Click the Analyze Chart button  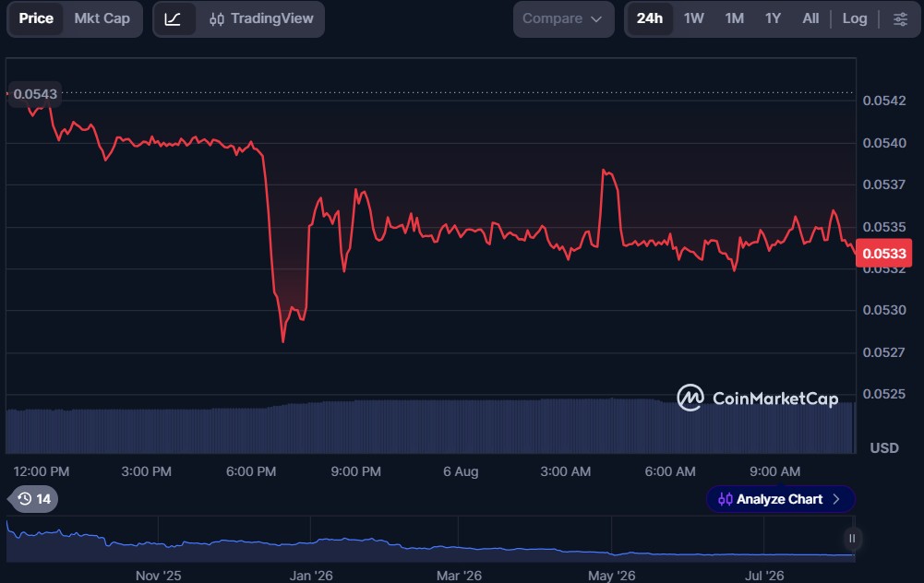[x=780, y=499]
